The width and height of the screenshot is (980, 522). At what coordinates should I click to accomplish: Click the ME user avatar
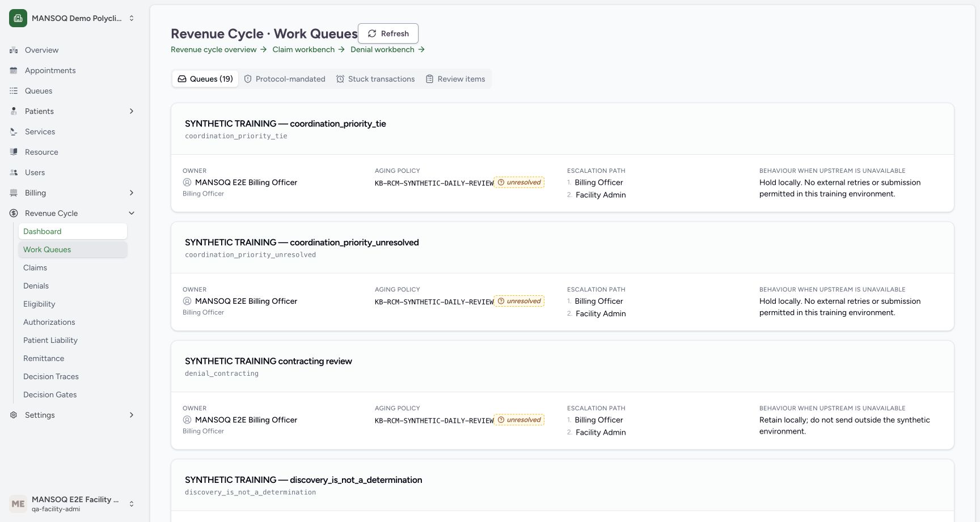(x=18, y=504)
